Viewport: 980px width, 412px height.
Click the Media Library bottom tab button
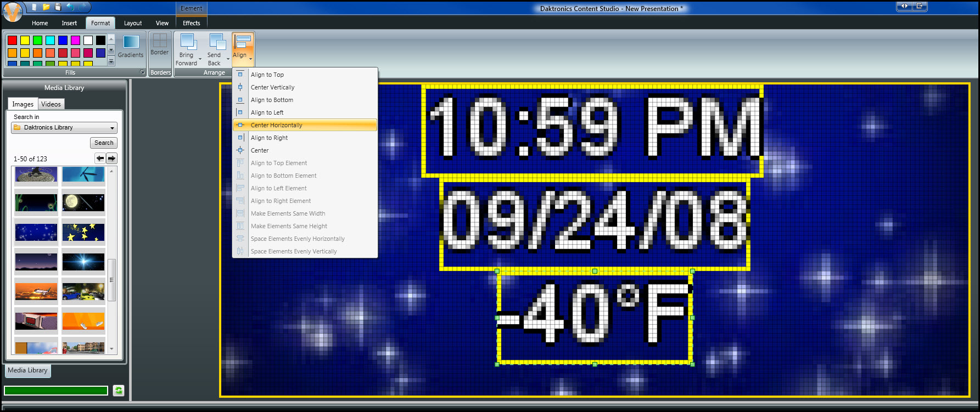(x=27, y=370)
